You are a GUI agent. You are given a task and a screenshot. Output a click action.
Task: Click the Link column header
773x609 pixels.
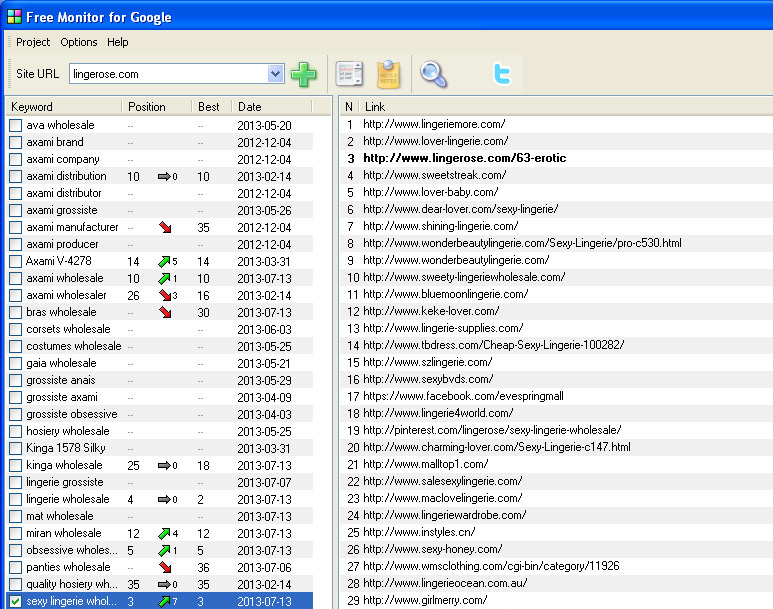[566, 107]
